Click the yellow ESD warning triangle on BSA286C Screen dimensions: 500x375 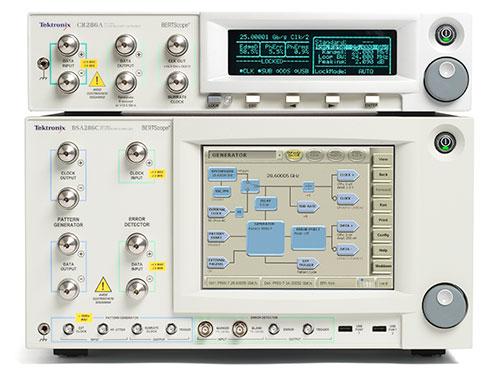(103, 285)
